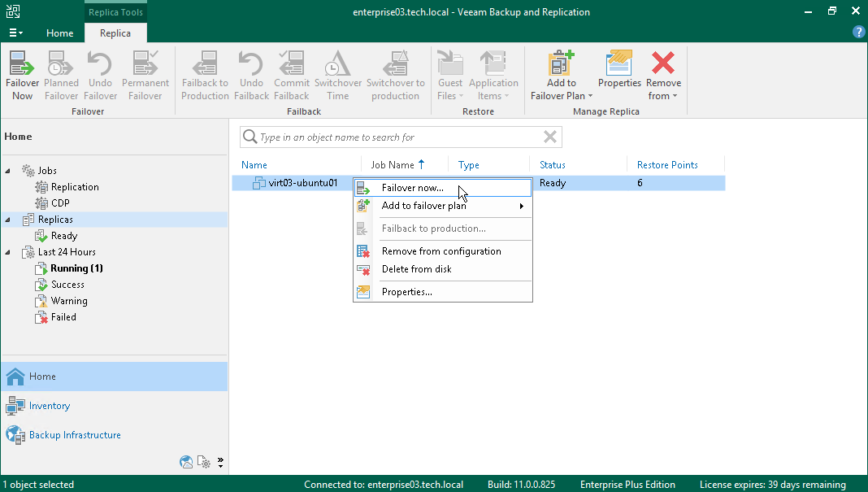Click the search field for object name
This screenshot has width=868, height=492.
point(401,137)
